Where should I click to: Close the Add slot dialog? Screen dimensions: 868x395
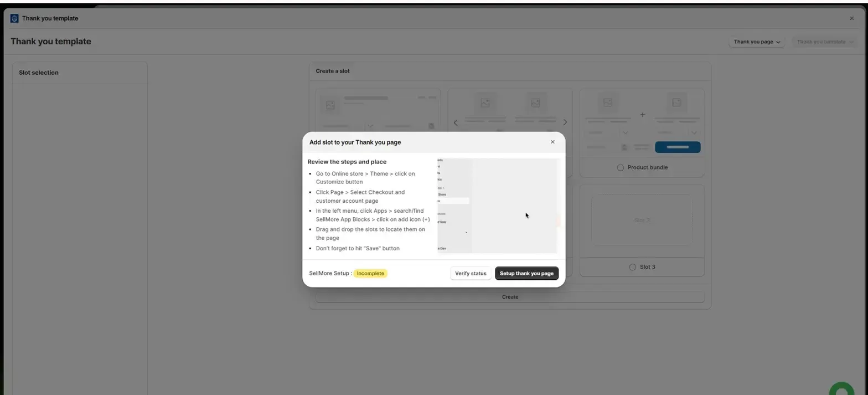tap(552, 142)
